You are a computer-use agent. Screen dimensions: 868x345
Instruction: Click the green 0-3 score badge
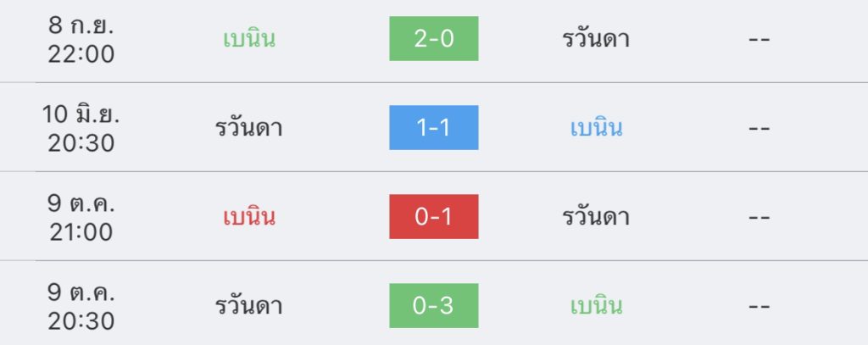pos(434,305)
